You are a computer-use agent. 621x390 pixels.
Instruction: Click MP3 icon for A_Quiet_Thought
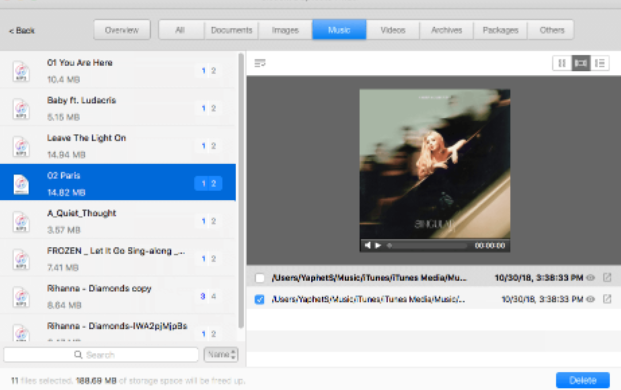(x=21, y=221)
